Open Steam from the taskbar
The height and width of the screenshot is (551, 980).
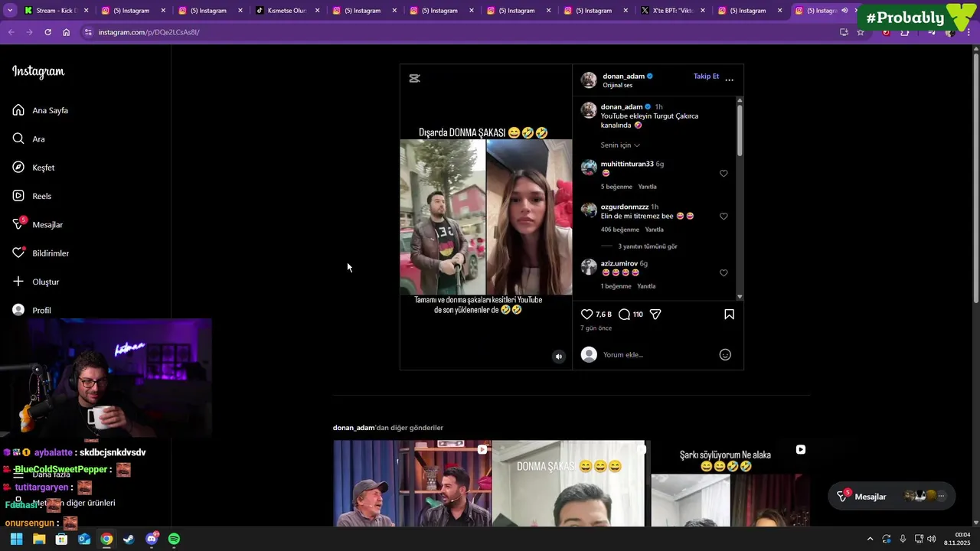(129, 539)
